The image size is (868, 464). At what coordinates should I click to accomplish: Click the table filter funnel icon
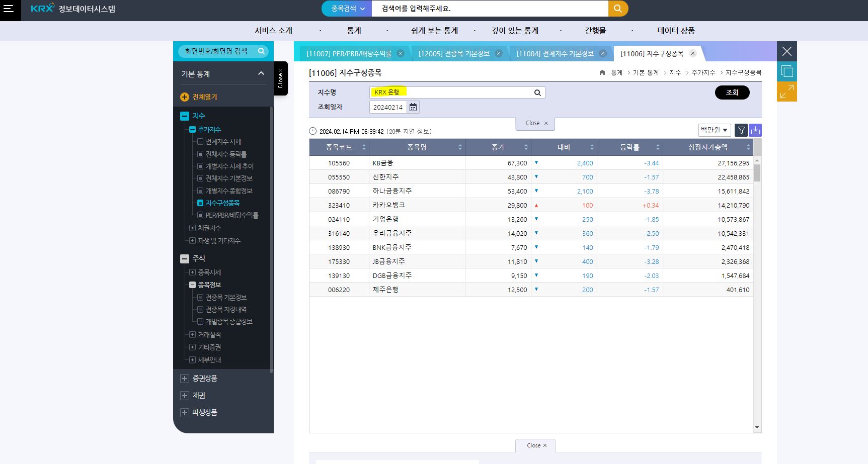pos(741,130)
